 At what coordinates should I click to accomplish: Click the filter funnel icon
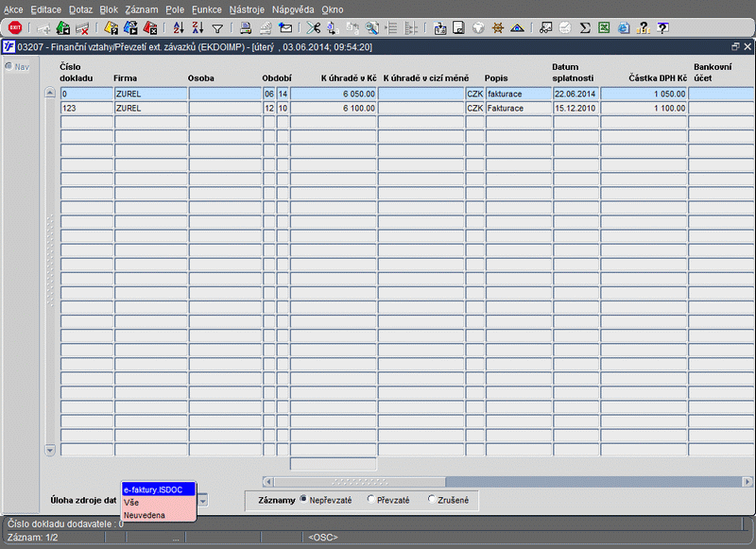pos(217,28)
